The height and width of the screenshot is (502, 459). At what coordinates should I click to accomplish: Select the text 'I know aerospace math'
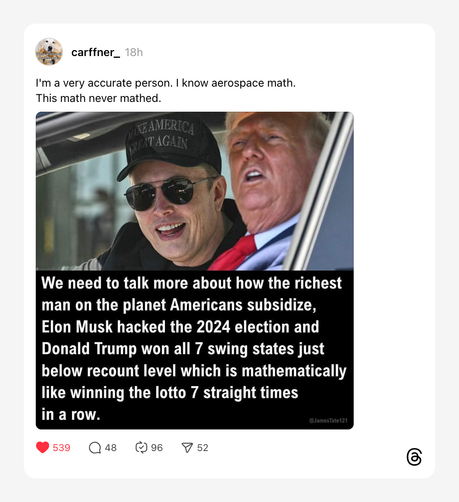(x=235, y=83)
